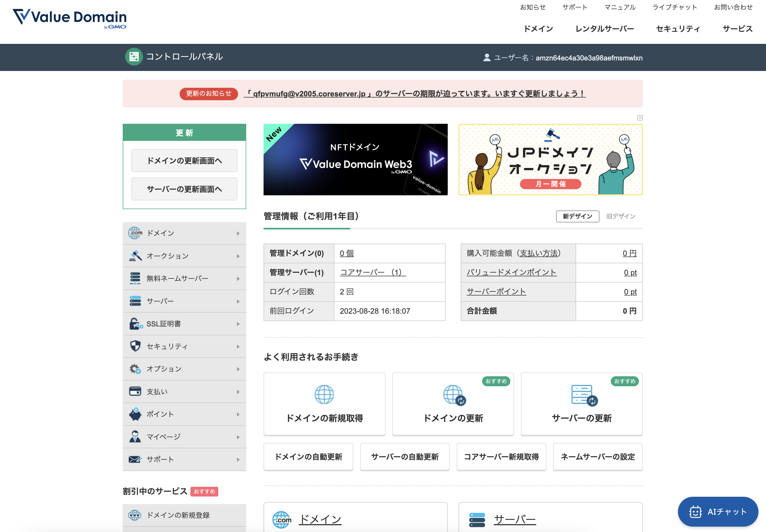Click the gavel icon for オークション
The image size is (766, 532).
[x=135, y=256]
